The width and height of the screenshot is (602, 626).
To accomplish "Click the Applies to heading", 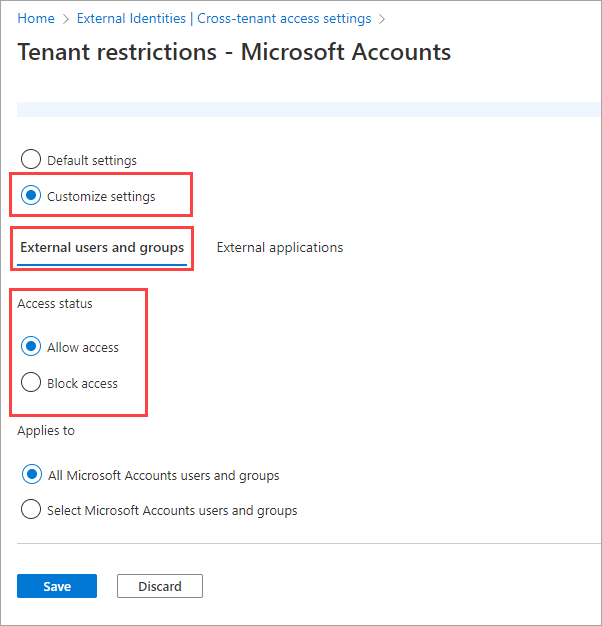I will pyautogui.click(x=46, y=431).
